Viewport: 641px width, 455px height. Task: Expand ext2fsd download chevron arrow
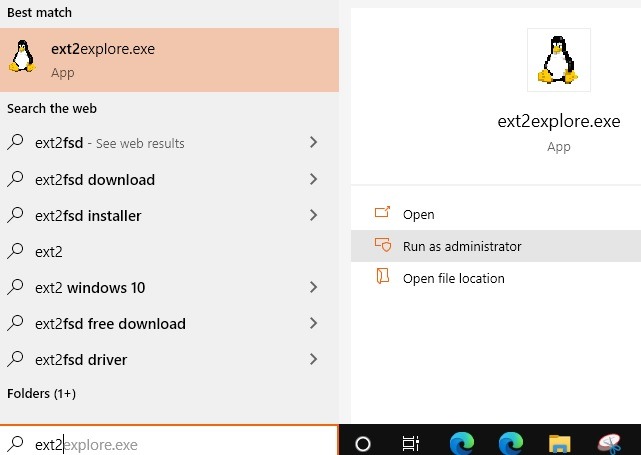[313, 179]
